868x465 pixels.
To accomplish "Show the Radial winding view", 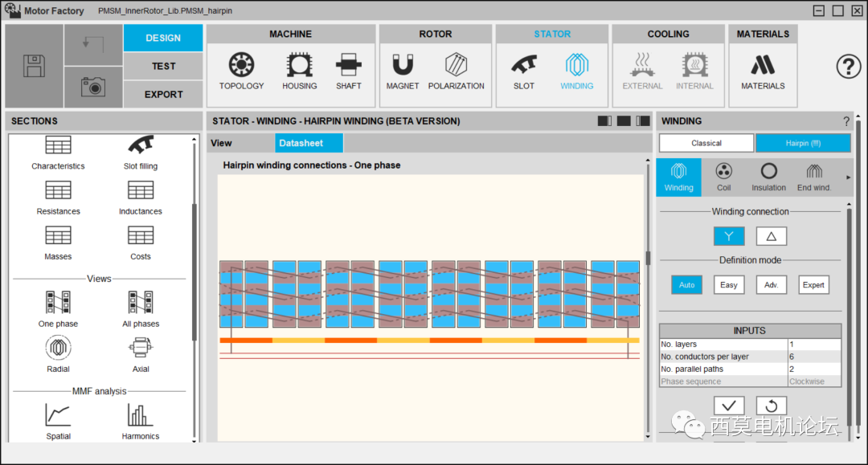I will 58,349.
